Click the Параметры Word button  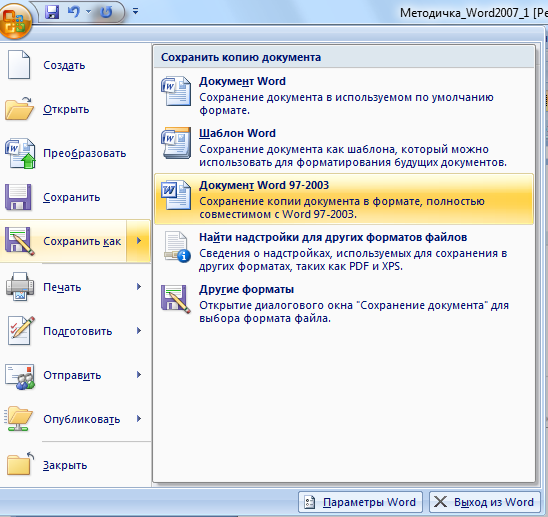(360, 502)
